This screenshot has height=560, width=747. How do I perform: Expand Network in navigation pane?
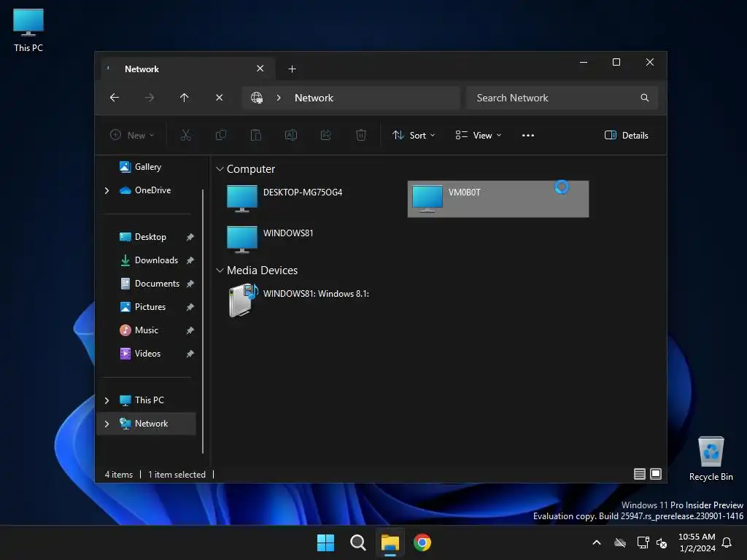[107, 424]
